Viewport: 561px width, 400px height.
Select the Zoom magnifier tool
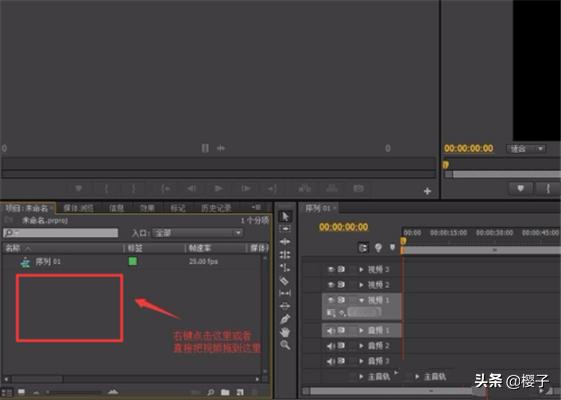point(285,345)
